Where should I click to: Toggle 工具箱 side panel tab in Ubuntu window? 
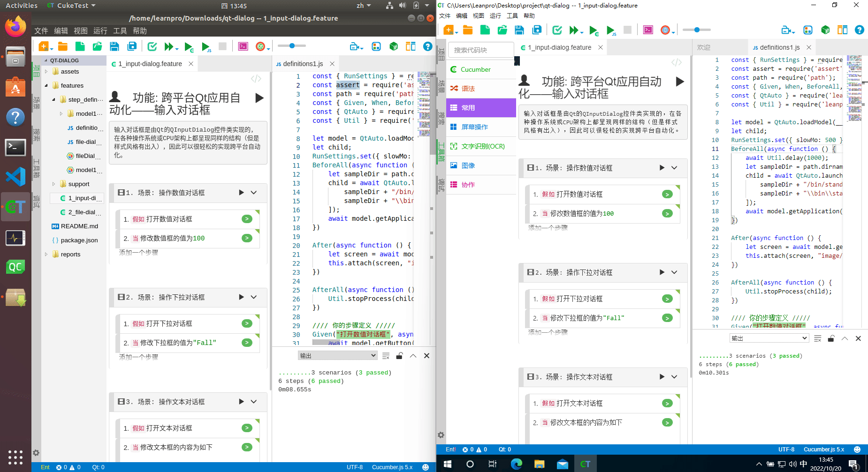click(37, 168)
